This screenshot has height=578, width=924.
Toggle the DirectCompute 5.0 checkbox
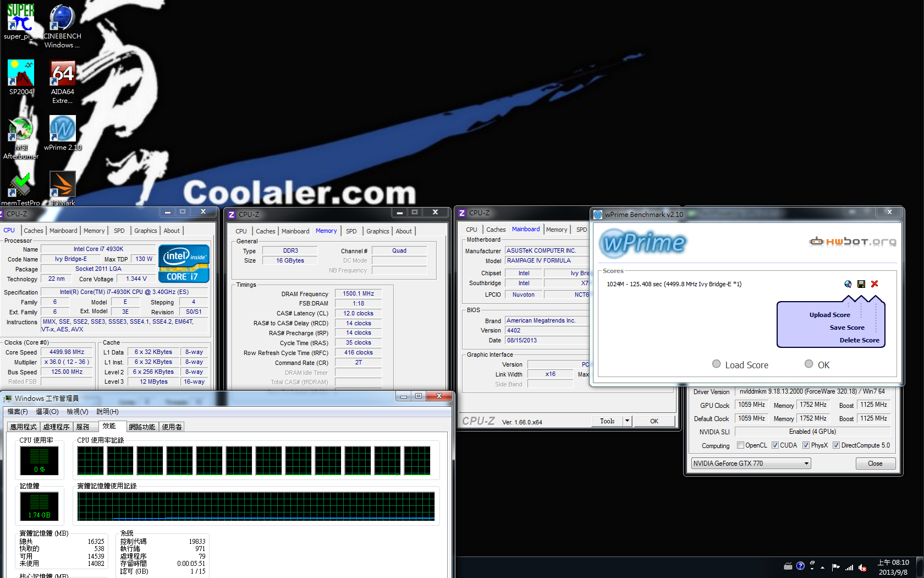click(x=836, y=445)
